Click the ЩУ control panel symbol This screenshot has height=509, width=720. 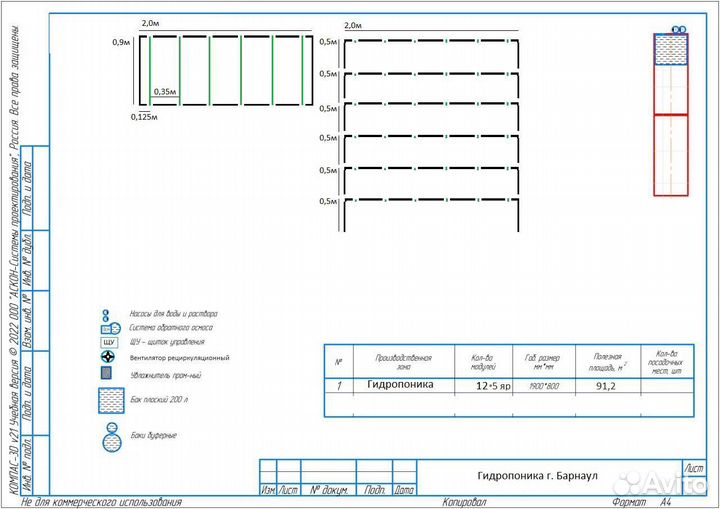point(110,342)
